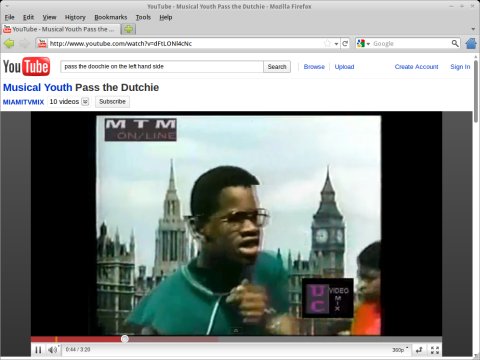
Task: Expand the 10 videos dropdown
Action: click(85, 102)
